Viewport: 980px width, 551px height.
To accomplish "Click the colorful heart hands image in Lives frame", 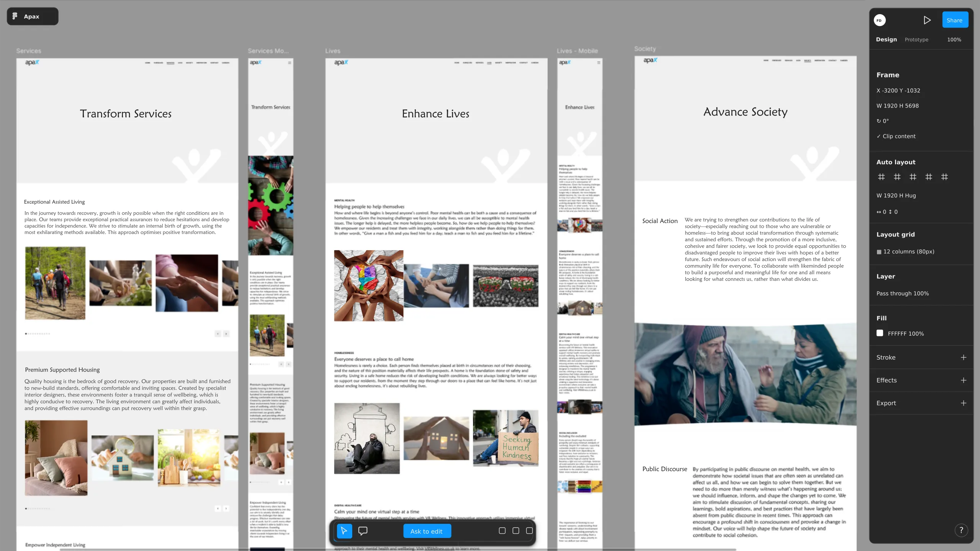I will [368, 285].
